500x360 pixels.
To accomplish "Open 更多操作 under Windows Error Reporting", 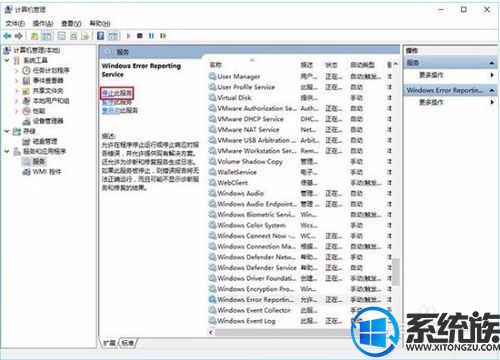I will (x=431, y=102).
